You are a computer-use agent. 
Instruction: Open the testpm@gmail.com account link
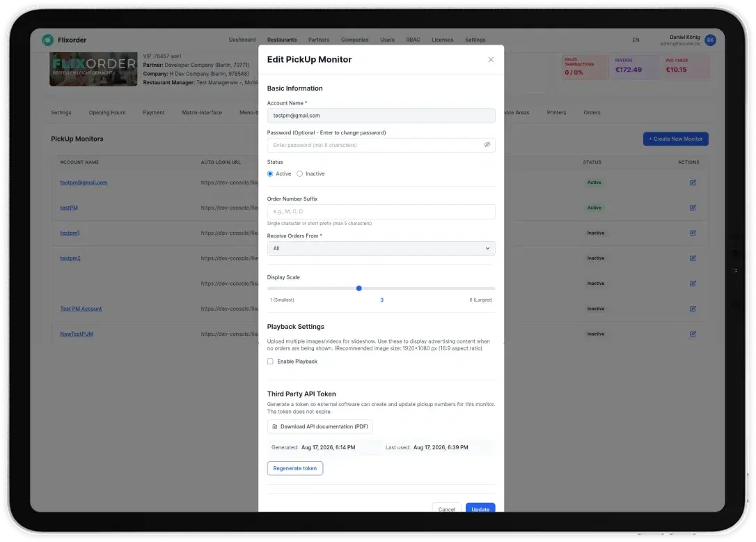point(84,183)
